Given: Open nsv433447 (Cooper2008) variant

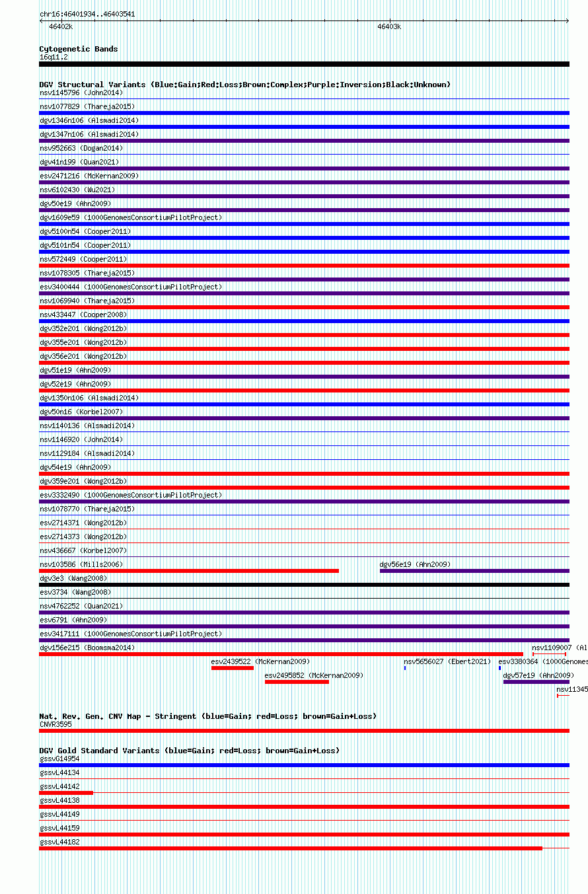Looking at the screenshot, I should [x=83, y=315].
